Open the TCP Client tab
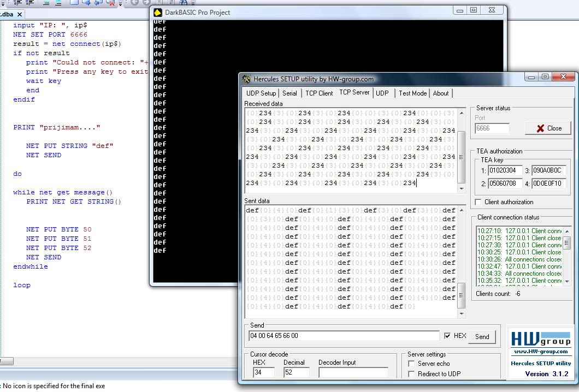This screenshot has width=579, height=392. 319,93
